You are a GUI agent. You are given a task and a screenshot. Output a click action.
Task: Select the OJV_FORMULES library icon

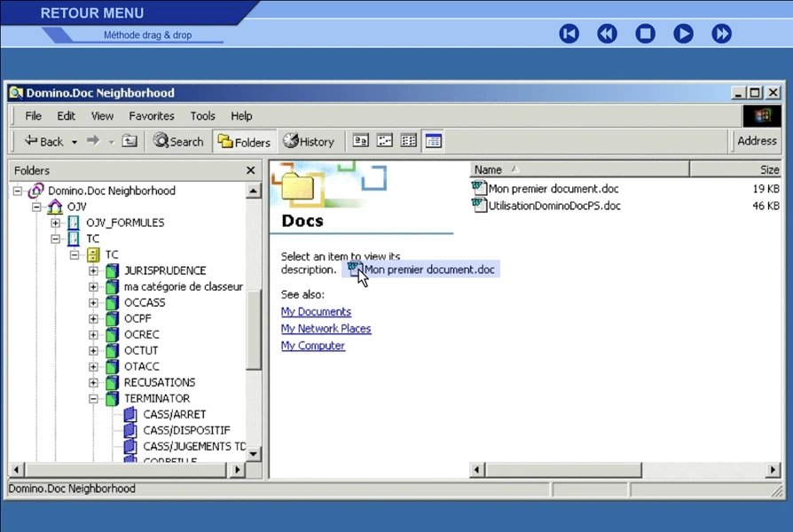[74, 223]
